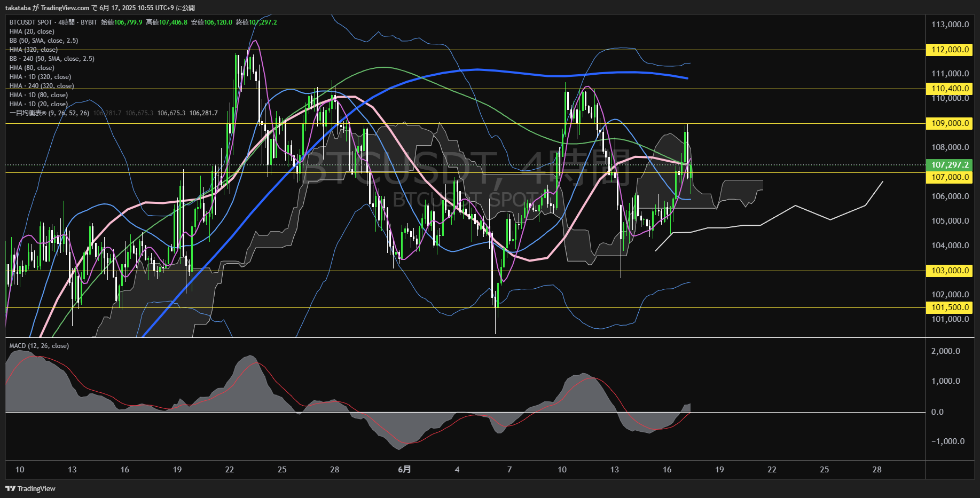Select the HMA · 1D (320, close) legend
Viewport: 980px width, 498px height.
coord(40,77)
